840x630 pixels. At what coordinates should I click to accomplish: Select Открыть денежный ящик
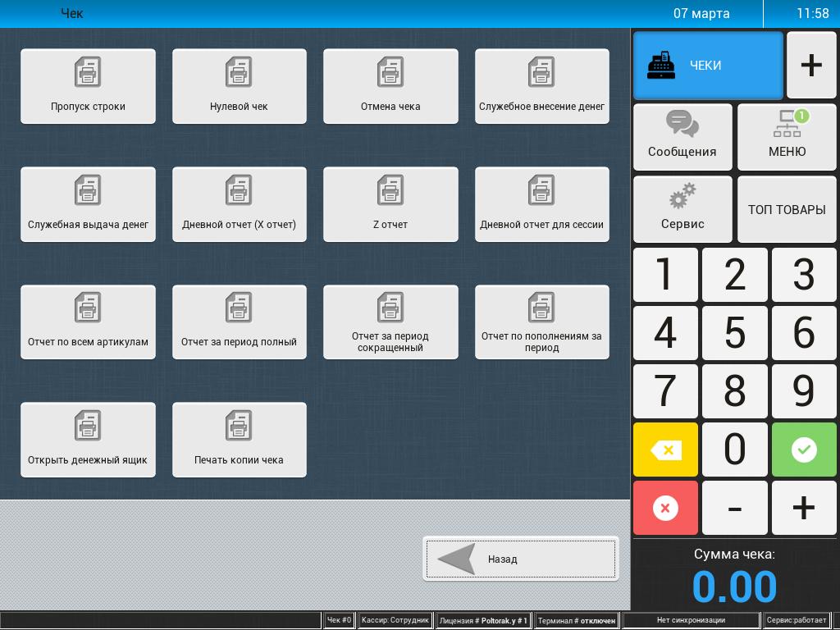tap(88, 440)
